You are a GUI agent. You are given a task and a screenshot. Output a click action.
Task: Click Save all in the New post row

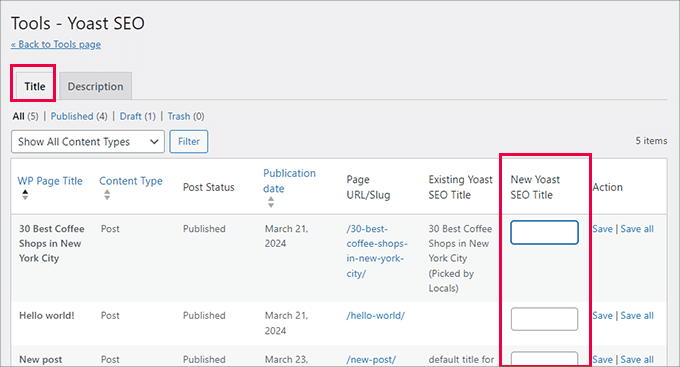(637, 359)
